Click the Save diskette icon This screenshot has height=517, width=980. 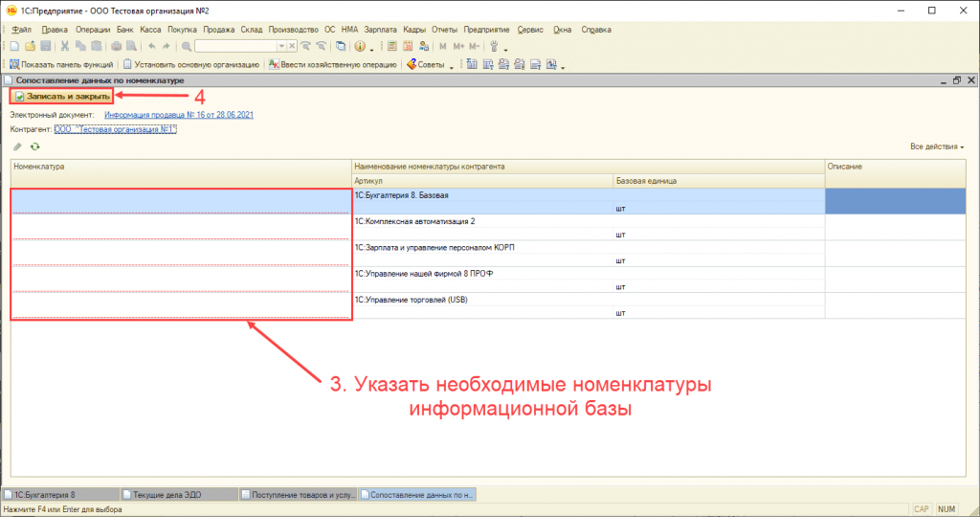[46, 46]
